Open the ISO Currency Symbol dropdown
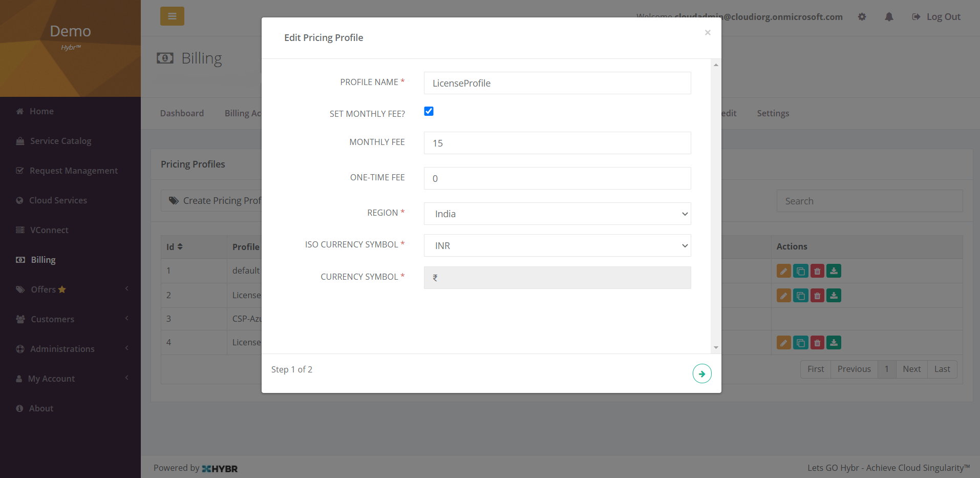Image resolution: width=980 pixels, height=478 pixels. coord(557,245)
